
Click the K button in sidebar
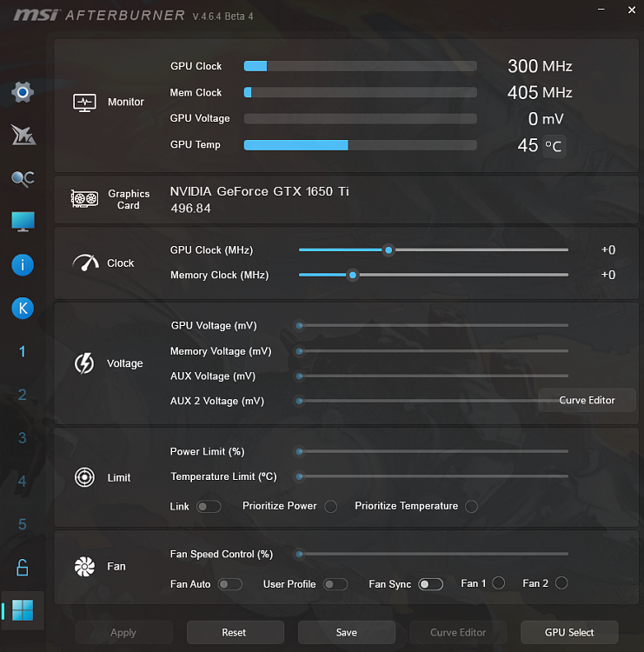pos(23,308)
